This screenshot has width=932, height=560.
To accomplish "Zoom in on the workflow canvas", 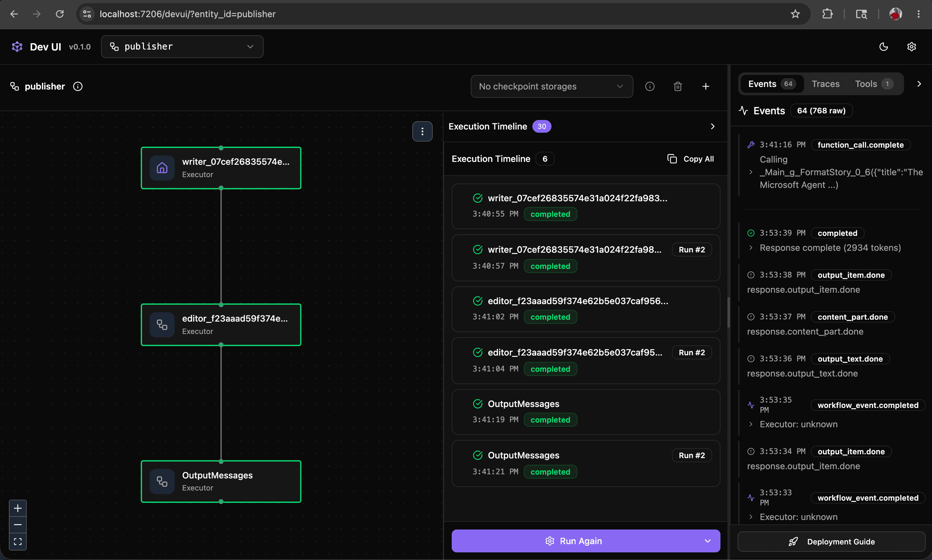I will coord(18,508).
